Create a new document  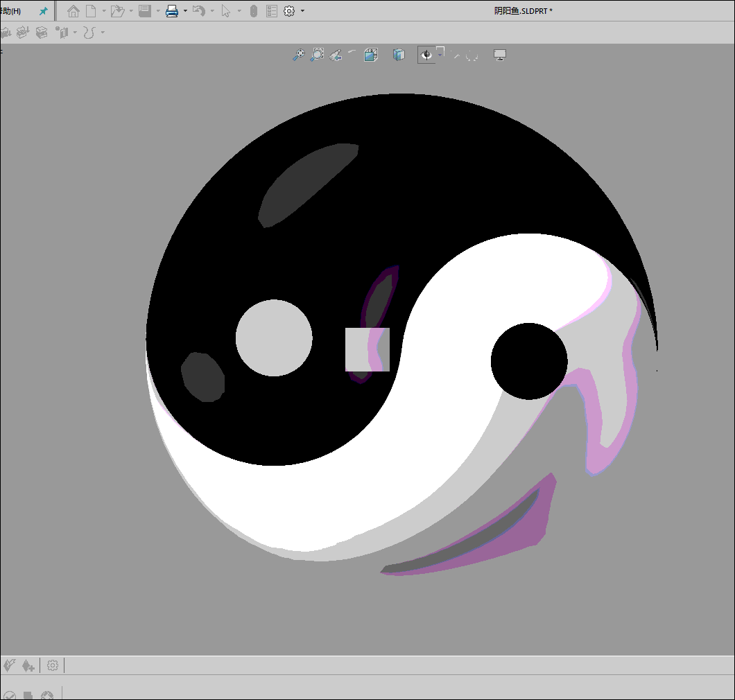pyautogui.click(x=91, y=11)
